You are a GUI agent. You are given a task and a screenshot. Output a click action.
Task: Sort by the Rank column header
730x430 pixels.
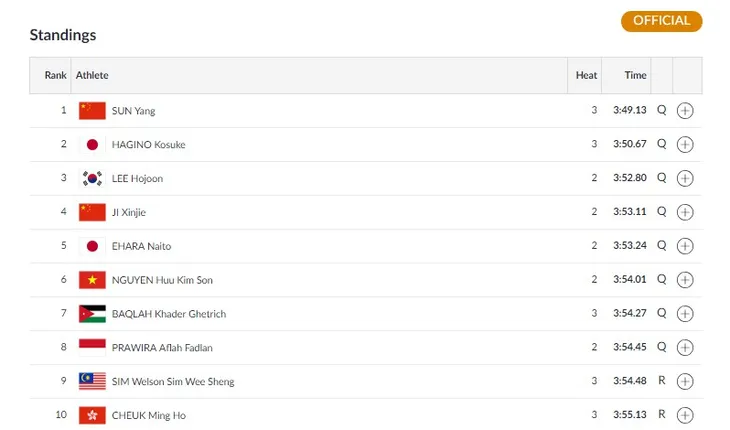[x=55, y=75]
